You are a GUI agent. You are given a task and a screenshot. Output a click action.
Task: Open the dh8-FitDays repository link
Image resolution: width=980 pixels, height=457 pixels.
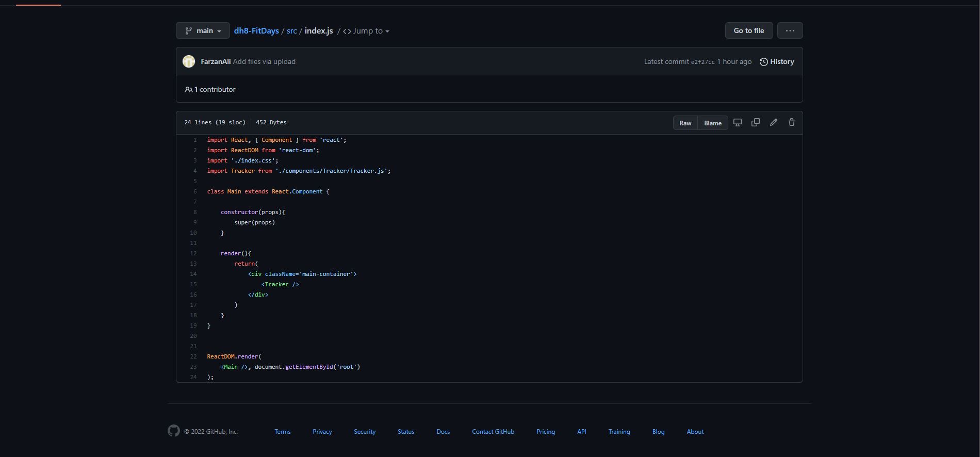click(256, 31)
